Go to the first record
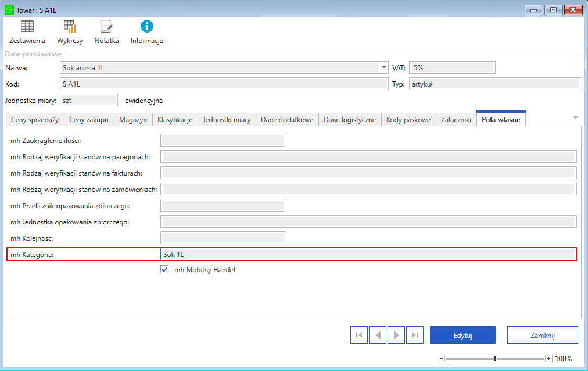This screenshot has width=588, height=371. [359, 335]
